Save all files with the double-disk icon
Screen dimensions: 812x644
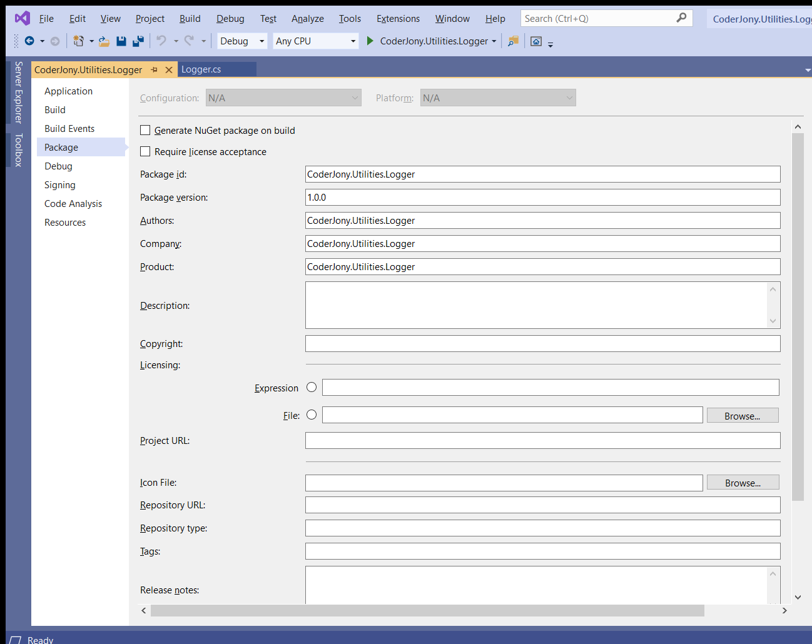138,41
